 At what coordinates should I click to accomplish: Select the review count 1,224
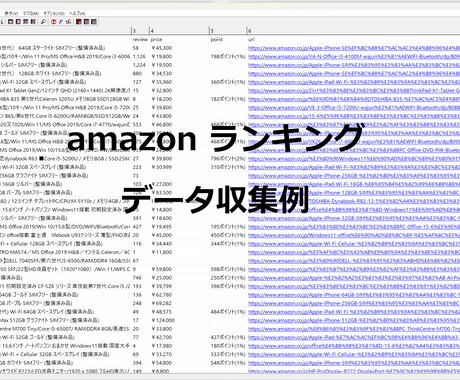139,65
